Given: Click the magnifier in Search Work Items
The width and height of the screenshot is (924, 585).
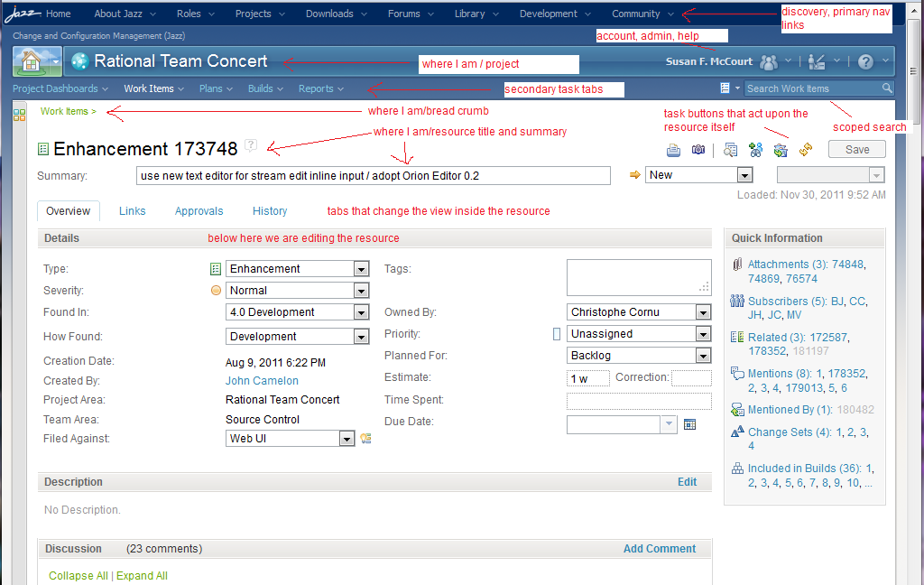Looking at the screenshot, I should click(x=887, y=88).
